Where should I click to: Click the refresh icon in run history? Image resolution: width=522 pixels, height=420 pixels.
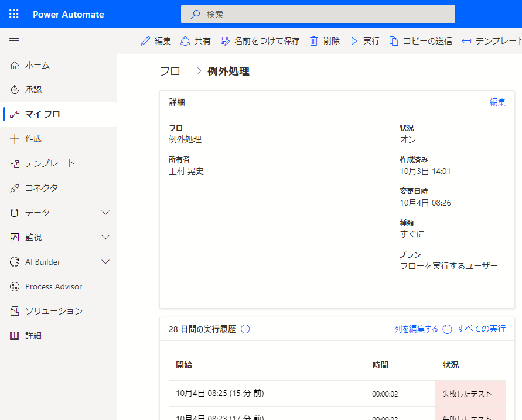(x=447, y=329)
